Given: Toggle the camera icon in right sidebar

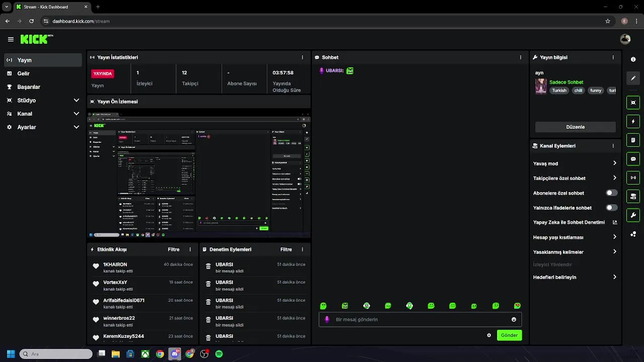Looking at the screenshot, I should pyautogui.click(x=633, y=196).
